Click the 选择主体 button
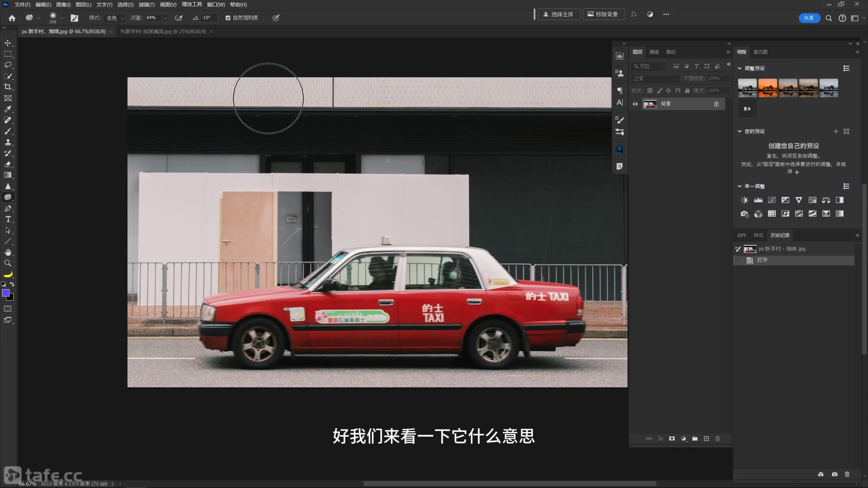Screen dimensions: 868x488 pos(559,14)
